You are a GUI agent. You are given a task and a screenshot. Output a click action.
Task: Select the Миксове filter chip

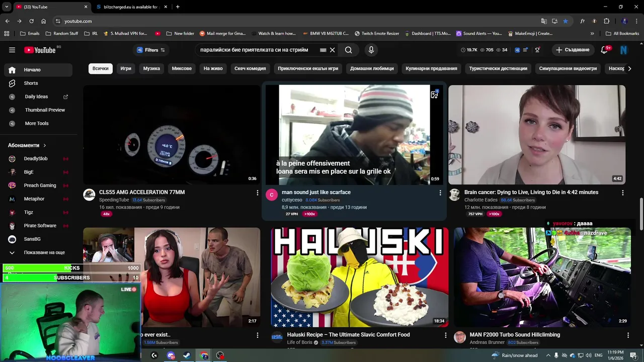pos(182,68)
